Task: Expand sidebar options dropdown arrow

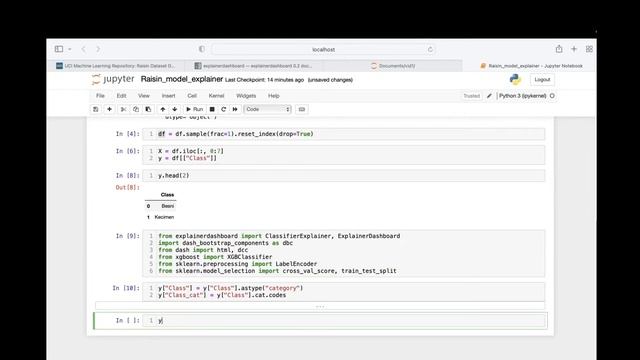Action: point(70,49)
